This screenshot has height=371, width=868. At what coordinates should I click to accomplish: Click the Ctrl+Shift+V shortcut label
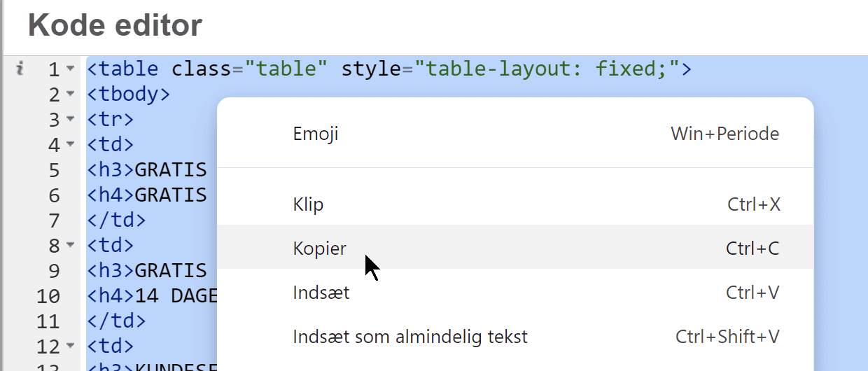click(x=727, y=337)
